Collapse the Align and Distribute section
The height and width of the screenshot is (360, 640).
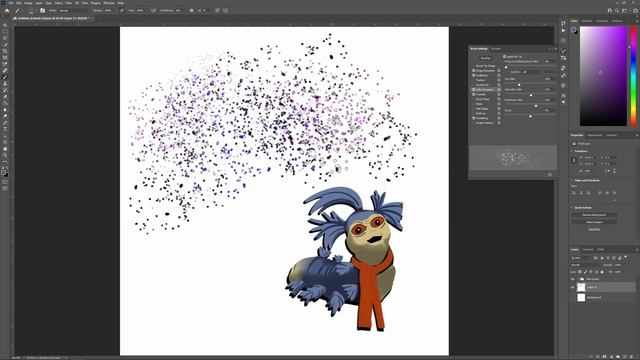571,180
